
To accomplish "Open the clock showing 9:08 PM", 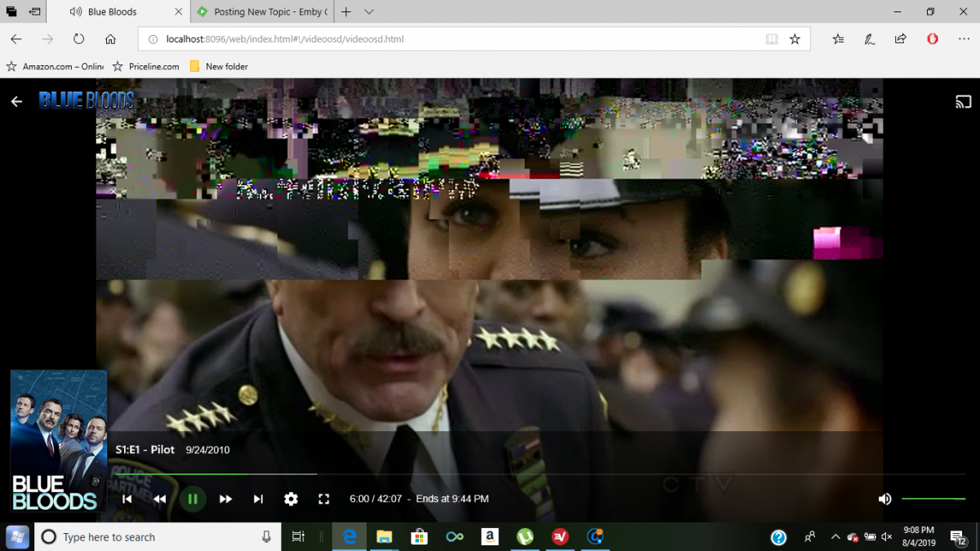I will [x=919, y=536].
